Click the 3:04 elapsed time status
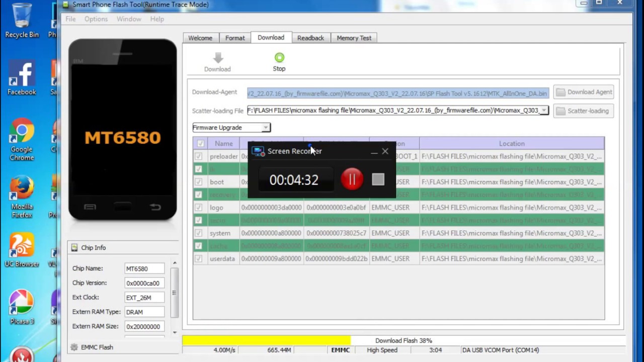Image resolution: width=644 pixels, height=362 pixels. [435, 350]
